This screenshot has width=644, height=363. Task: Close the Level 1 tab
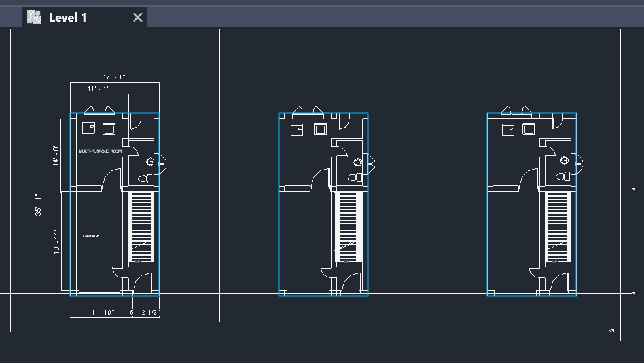point(137,18)
